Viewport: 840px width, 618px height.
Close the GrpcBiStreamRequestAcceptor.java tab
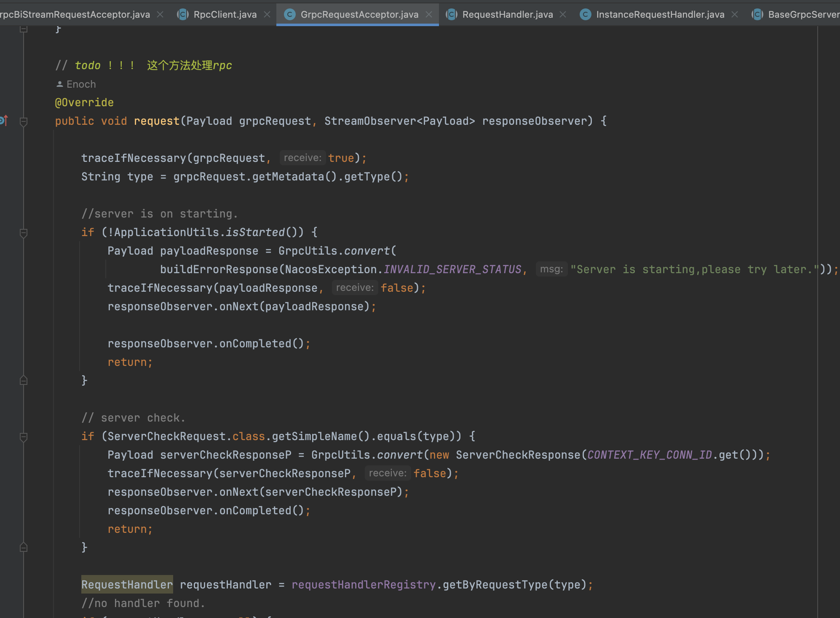pos(160,14)
